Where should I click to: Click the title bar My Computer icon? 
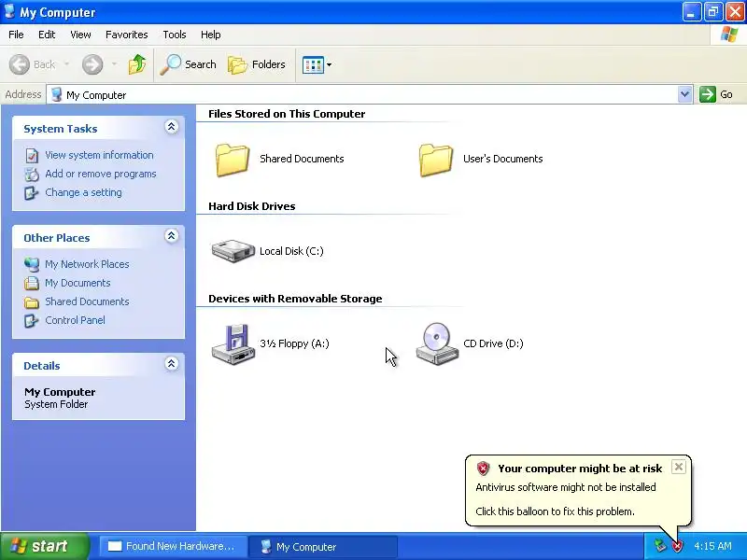tap(9, 11)
